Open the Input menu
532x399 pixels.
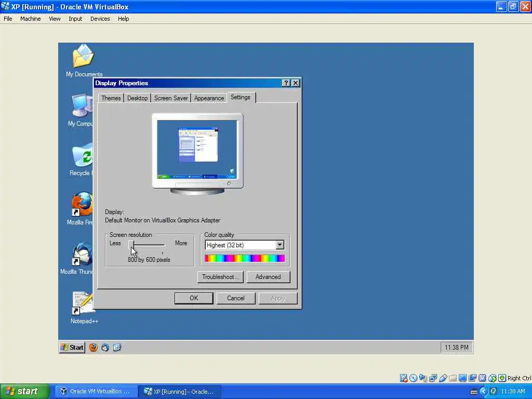coord(75,19)
